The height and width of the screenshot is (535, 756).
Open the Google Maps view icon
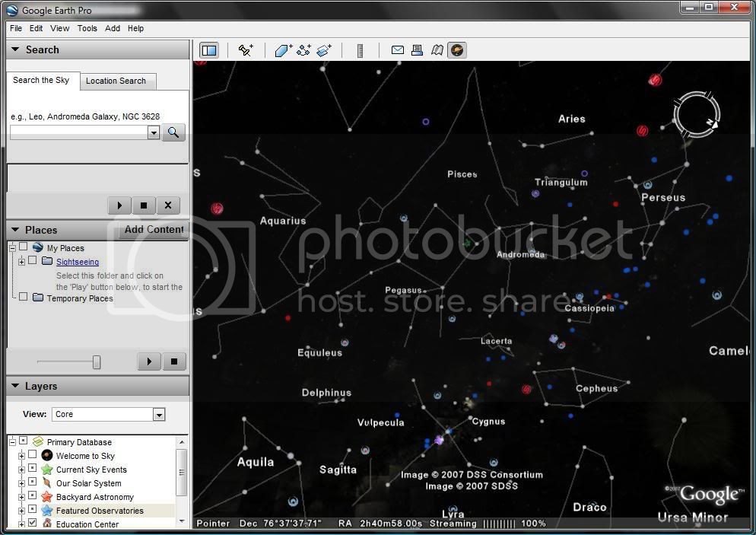click(x=437, y=50)
